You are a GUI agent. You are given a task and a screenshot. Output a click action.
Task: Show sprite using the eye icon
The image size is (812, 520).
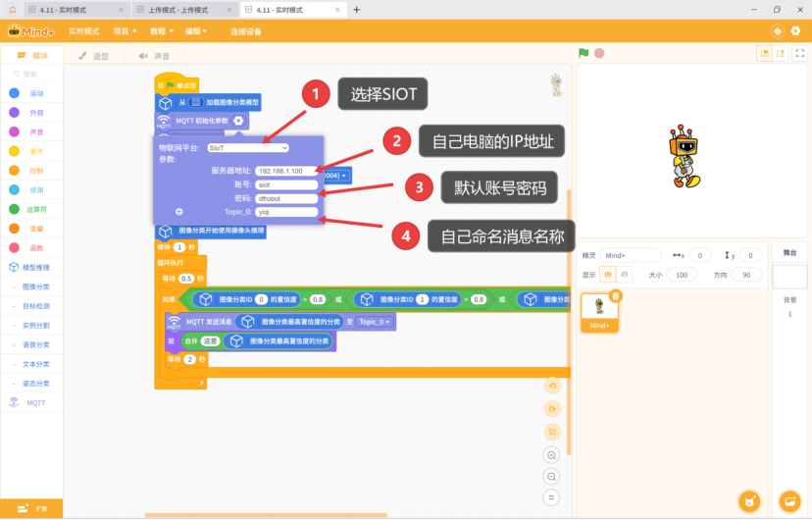(x=608, y=275)
